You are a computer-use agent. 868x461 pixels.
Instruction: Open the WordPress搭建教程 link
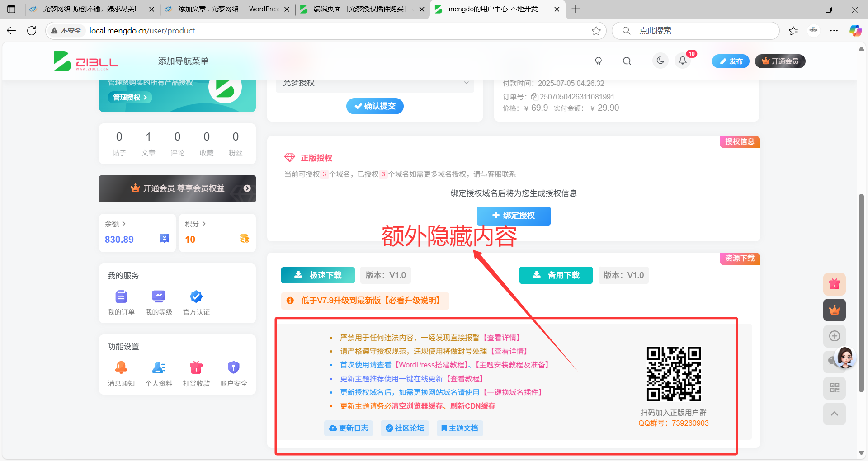pyautogui.click(x=431, y=365)
